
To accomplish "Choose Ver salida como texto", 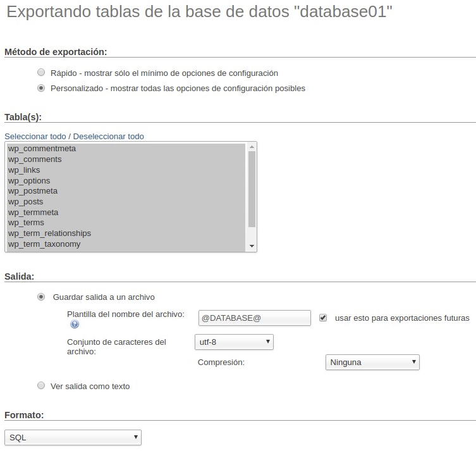I will click(x=41, y=386).
